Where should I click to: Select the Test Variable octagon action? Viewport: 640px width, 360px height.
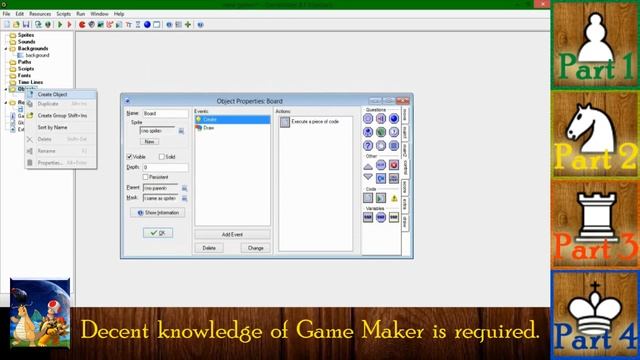pos(381,217)
